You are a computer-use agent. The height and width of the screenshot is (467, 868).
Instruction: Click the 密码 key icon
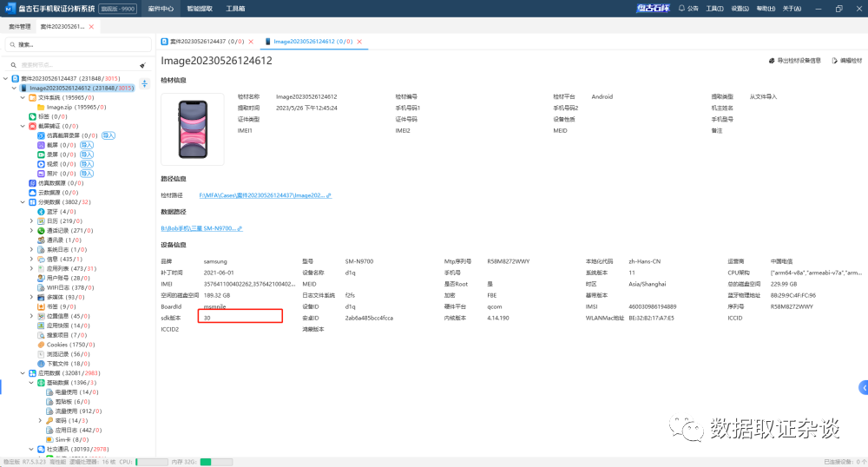(49, 420)
